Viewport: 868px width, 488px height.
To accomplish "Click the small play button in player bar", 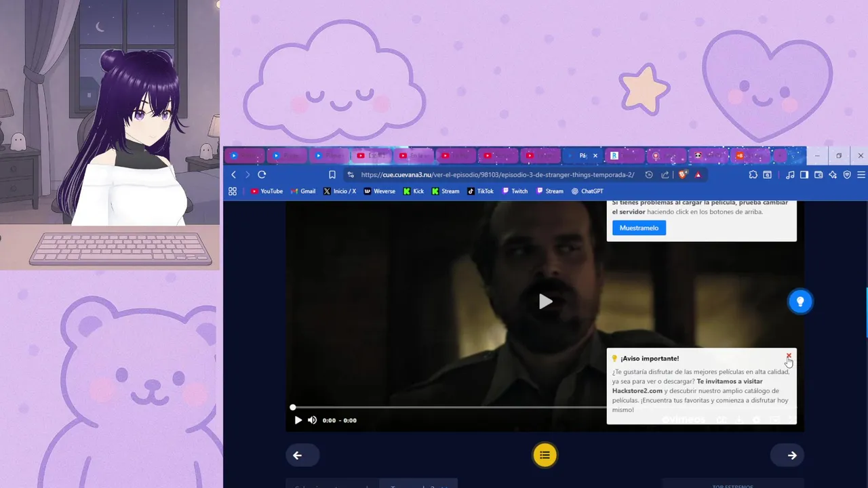I will (x=298, y=420).
